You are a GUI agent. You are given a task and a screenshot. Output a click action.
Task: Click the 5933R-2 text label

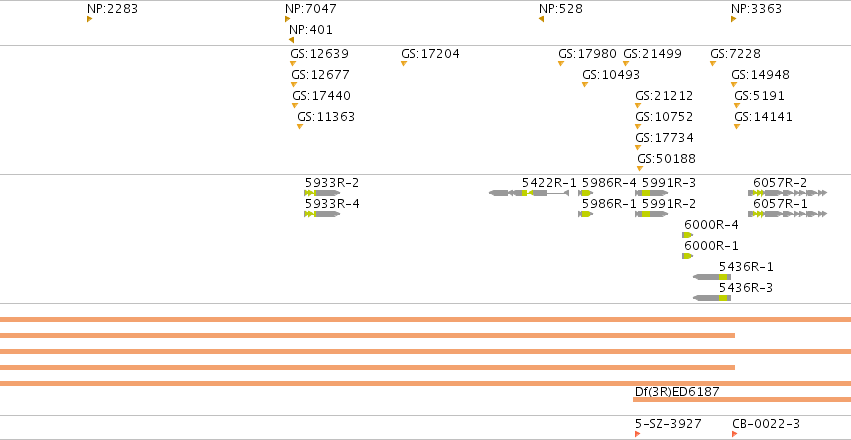332,183
